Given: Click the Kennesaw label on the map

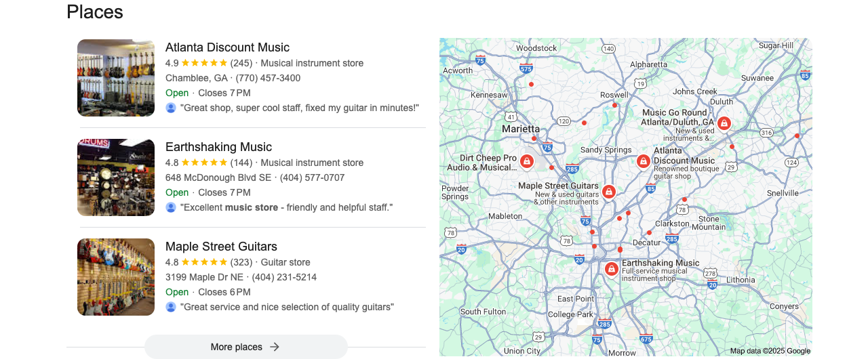Looking at the screenshot, I should coord(489,95).
